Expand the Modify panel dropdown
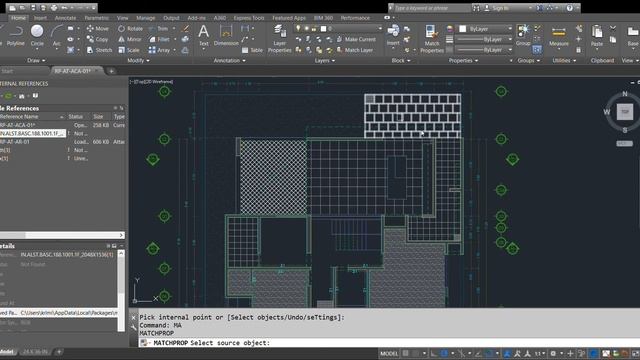 tap(138, 60)
